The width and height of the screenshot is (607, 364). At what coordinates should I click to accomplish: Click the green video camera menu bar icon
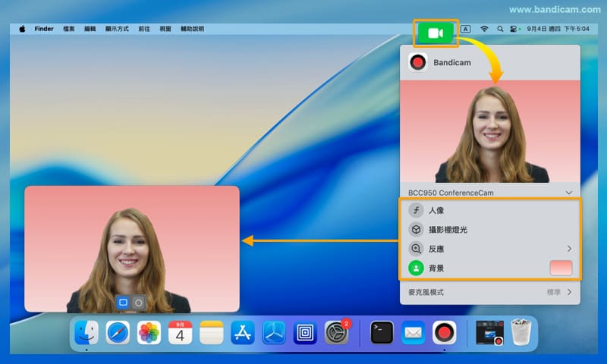click(436, 33)
